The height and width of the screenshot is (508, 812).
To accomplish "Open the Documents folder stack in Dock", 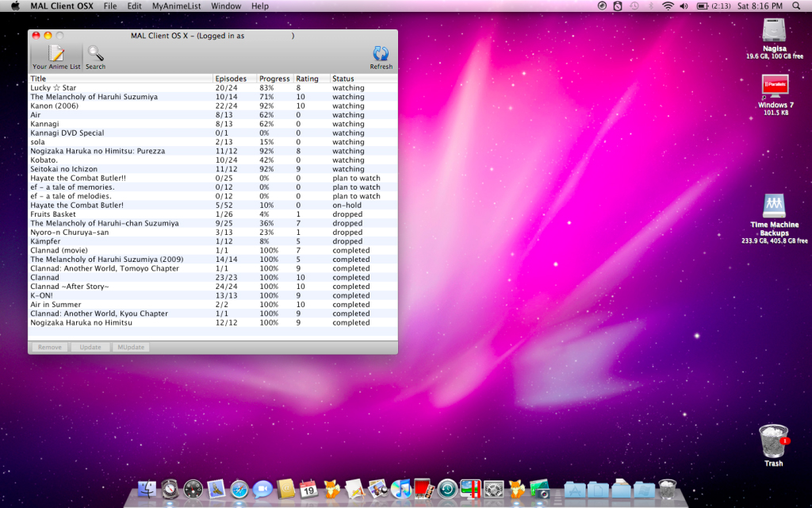I will tap(598, 489).
